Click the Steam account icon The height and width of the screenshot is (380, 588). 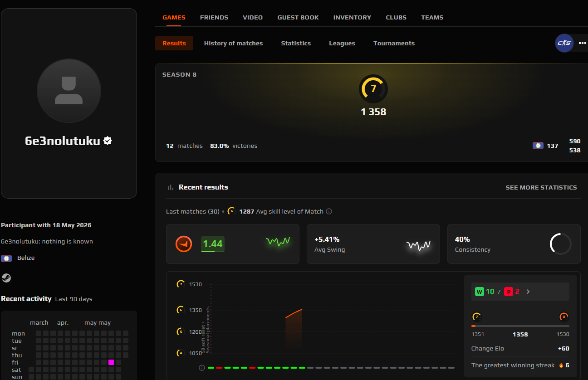pos(6,278)
